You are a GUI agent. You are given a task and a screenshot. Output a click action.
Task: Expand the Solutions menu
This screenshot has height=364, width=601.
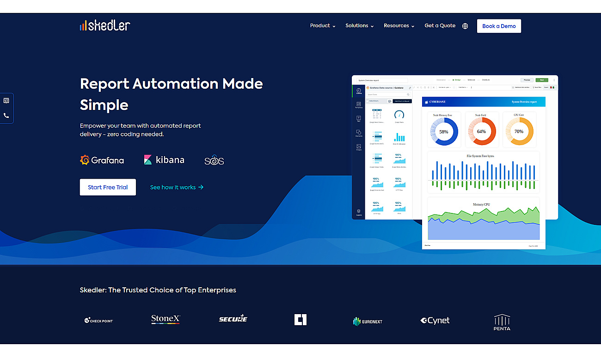tap(360, 26)
